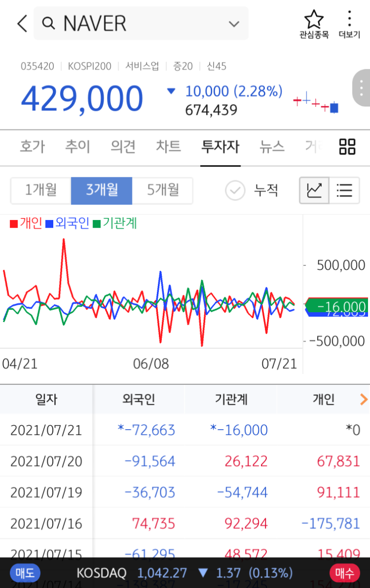Select the 5개월 period
The image size is (370, 588).
162,191
